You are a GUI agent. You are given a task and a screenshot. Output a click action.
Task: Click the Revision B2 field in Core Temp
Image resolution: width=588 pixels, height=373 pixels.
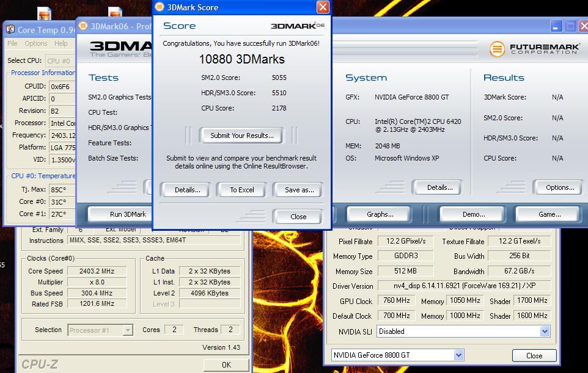62,111
